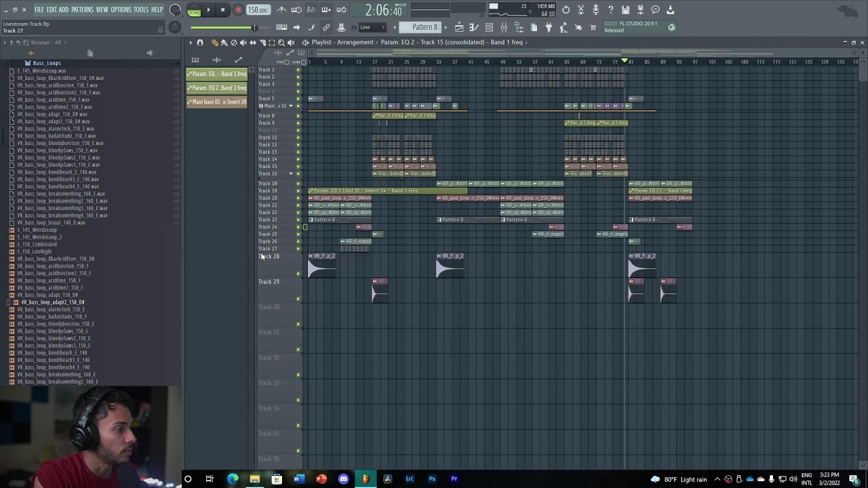Arm the red Record button
This screenshot has width=868, height=488.
(237, 10)
